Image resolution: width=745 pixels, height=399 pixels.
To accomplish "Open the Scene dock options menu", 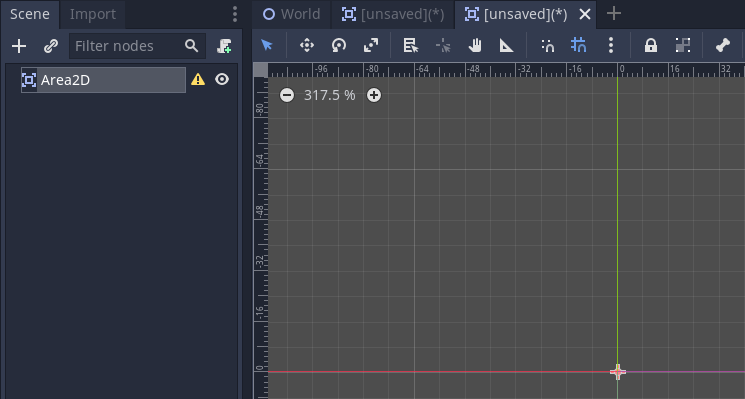I will click(x=235, y=14).
